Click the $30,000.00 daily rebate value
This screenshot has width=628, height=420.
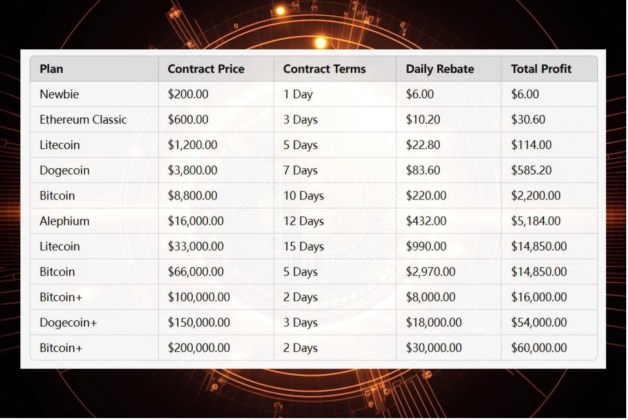click(435, 348)
